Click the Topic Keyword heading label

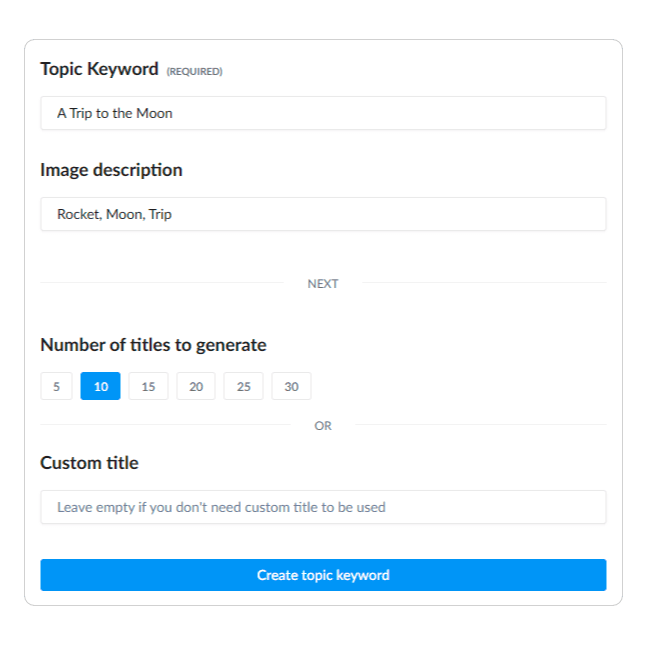(x=99, y=69)
